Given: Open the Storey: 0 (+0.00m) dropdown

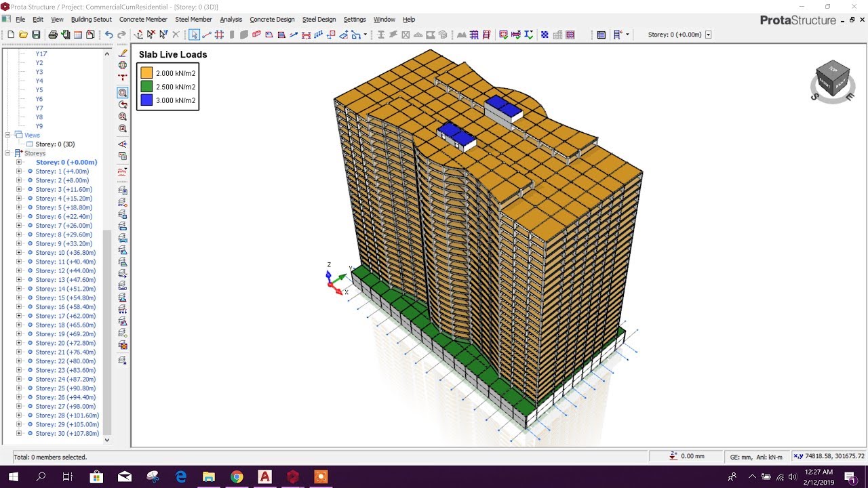Looking at the screenshot, I should (x=708, y=34).
